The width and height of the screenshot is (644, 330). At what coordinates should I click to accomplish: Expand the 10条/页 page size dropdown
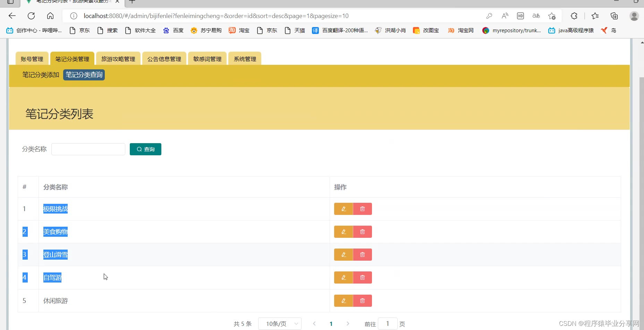click(280, 324)
